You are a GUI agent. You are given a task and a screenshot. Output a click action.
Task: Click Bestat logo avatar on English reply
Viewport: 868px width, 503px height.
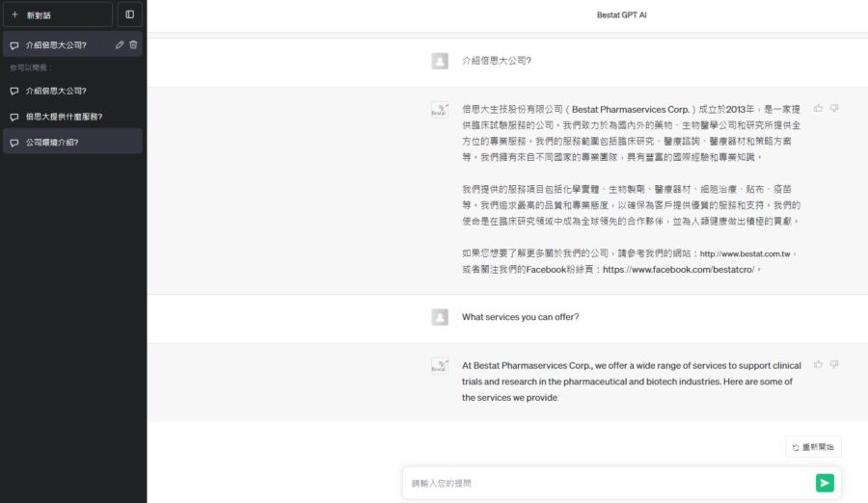pos(440,366)
